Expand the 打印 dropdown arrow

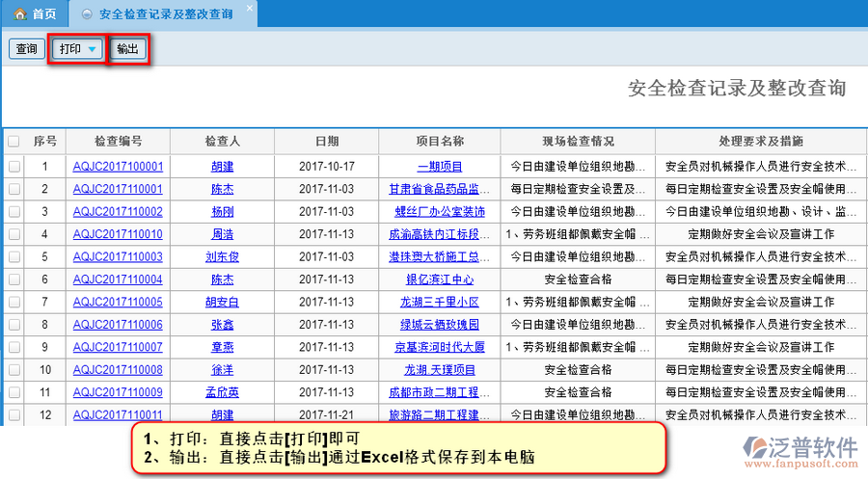(x=92, y=49)
